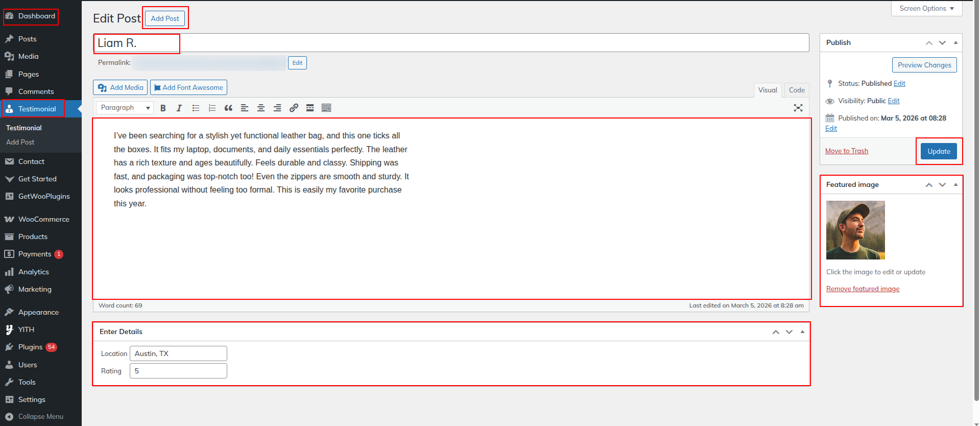
Task: Insert Read More tag
Action: [310, 108]
